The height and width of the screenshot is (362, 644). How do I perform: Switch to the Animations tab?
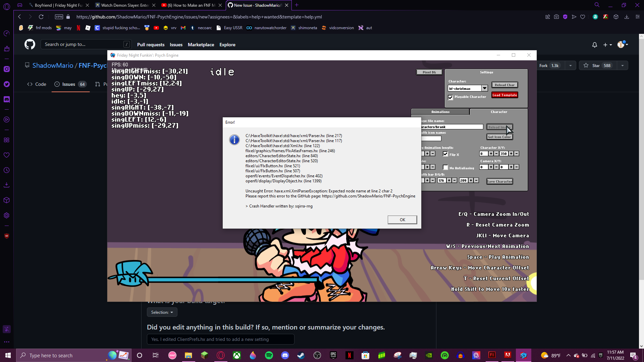tap(440, 112)
